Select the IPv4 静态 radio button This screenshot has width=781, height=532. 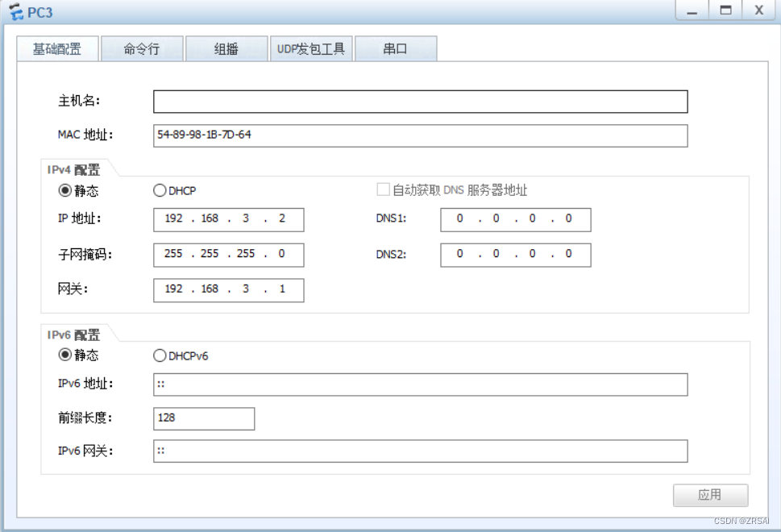[64, 190]
